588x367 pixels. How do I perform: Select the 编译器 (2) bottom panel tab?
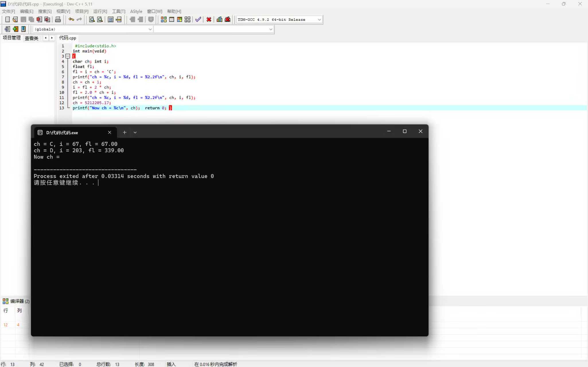click(16, 301)
